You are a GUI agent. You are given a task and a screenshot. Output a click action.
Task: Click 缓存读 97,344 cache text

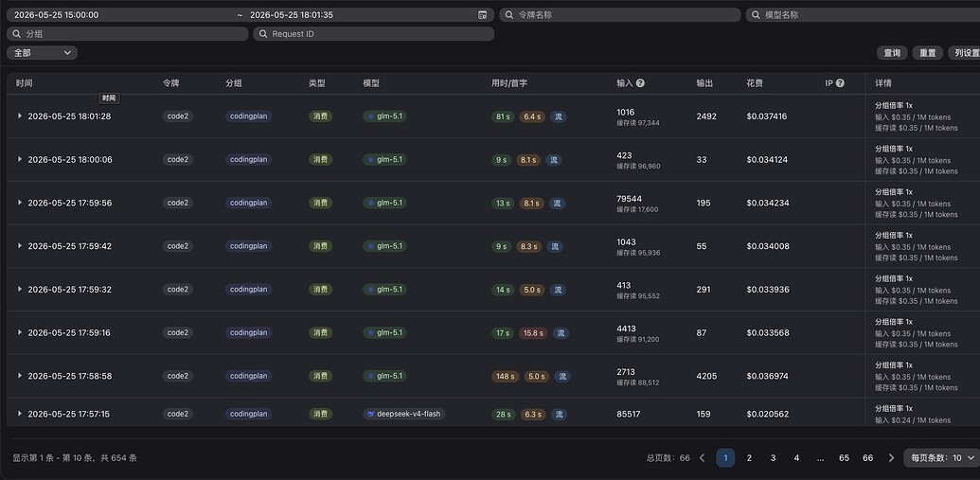pos(638,123)
